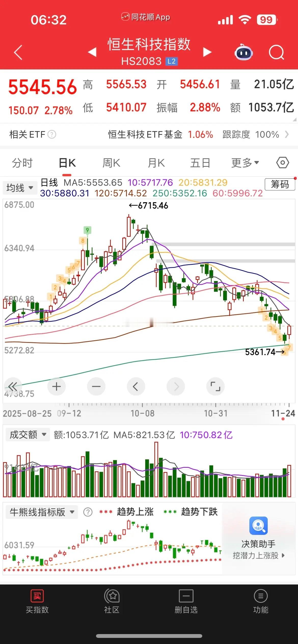Open 恒生科技ETF基金 related fund
Screen dimensions: 298x644
(x=145, y=134)
